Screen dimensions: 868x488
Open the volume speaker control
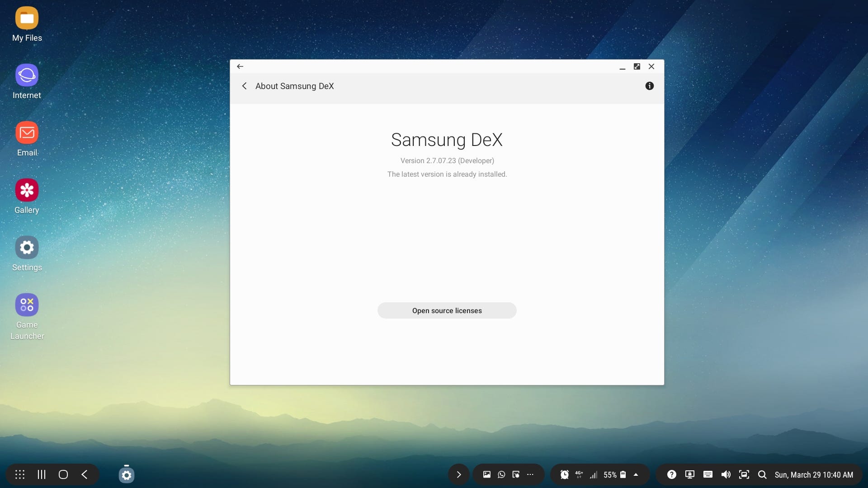pos(726,474)
